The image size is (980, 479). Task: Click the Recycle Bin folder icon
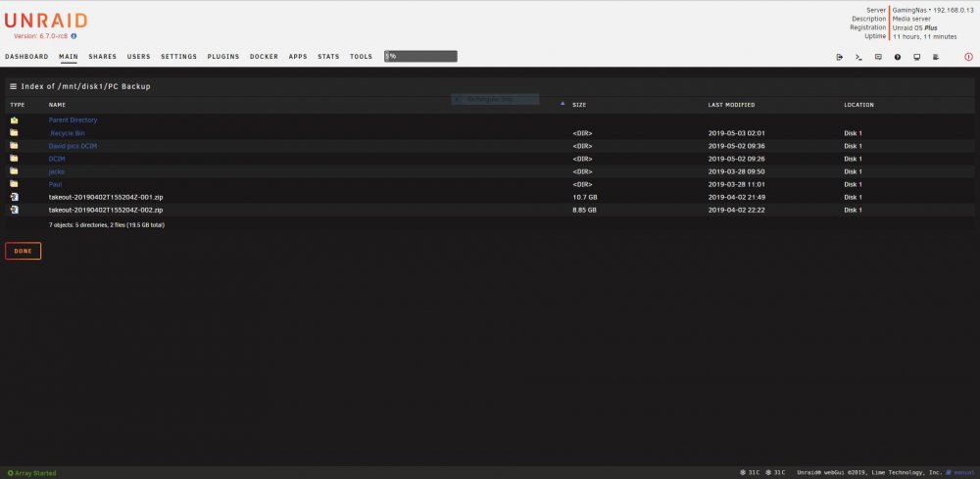pyautogui.click(x=14, y=132)
